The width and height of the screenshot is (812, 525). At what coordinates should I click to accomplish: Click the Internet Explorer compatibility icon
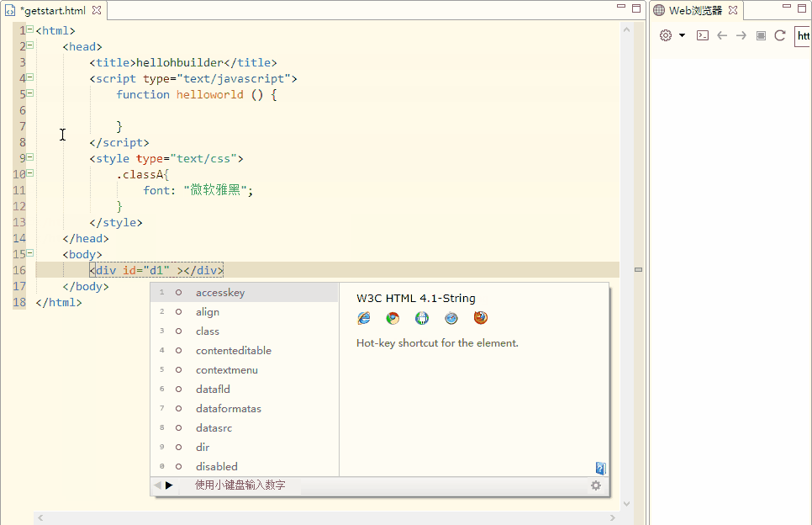point(364,318)
